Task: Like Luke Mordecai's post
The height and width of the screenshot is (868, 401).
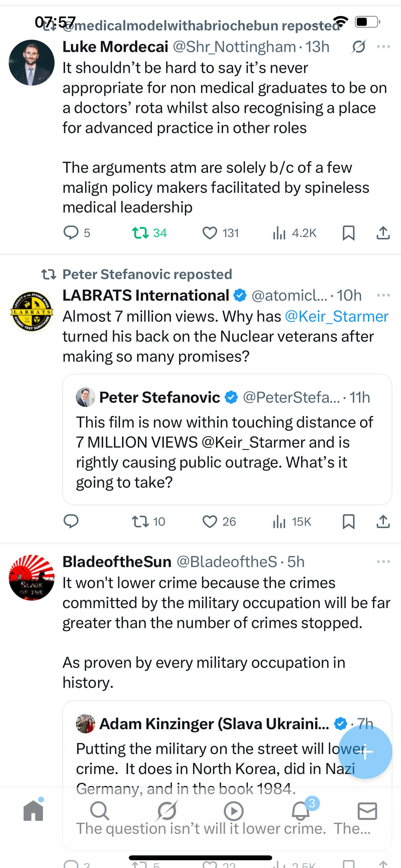Action: coord(210,233)
